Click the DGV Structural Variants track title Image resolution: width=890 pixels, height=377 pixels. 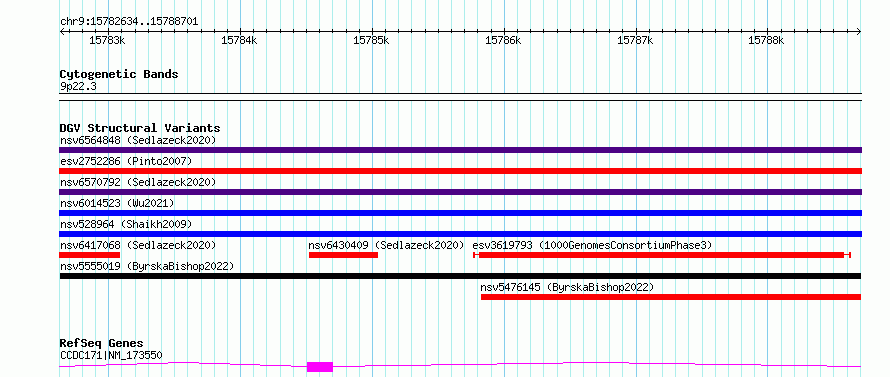[140, 128]
